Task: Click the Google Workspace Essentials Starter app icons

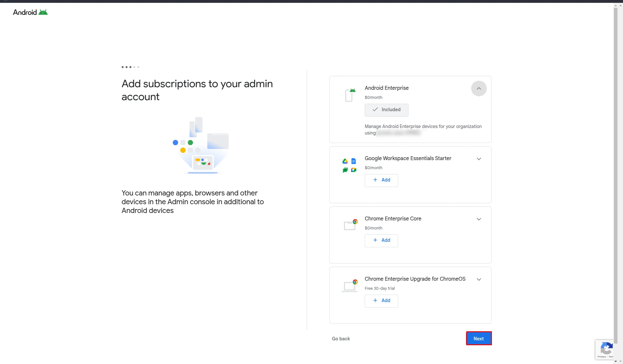Action: [x=349, y=165]
